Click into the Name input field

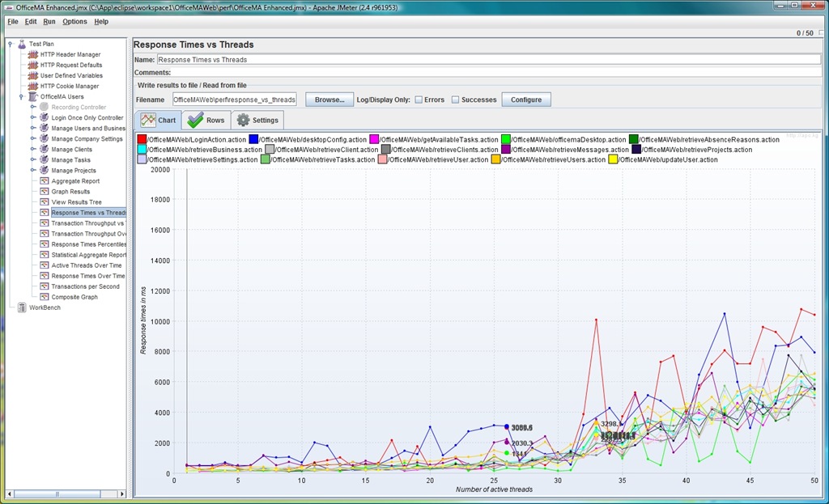pyautogui.click(x=488, y=60)
